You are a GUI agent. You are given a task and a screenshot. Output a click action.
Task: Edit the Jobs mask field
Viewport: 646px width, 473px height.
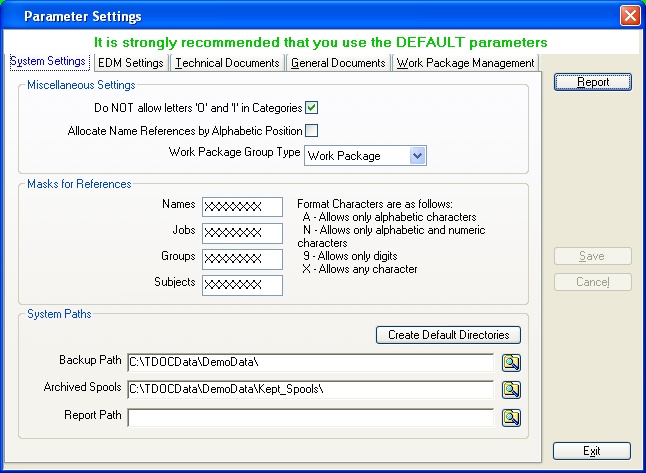242,233
